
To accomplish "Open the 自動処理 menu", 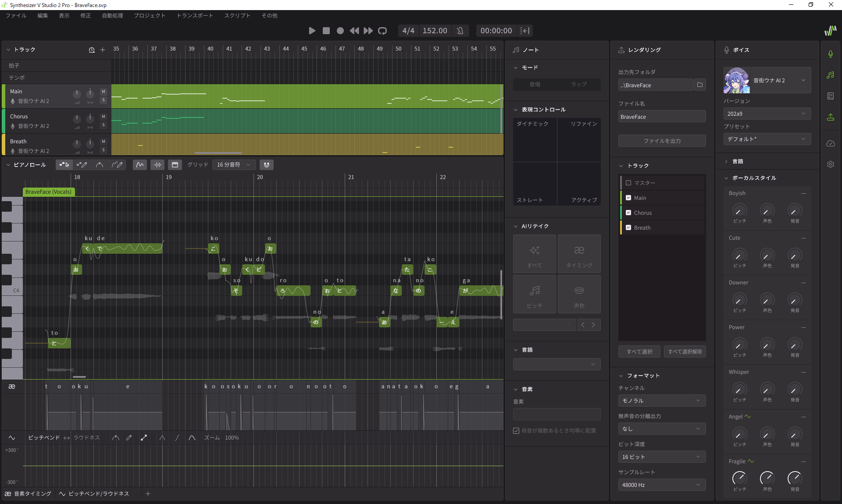I will pyautogui.click(x=113, y=15).
